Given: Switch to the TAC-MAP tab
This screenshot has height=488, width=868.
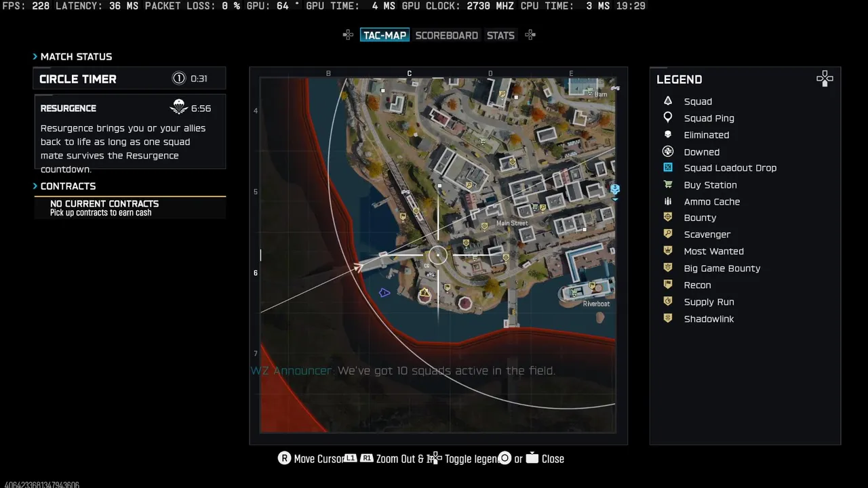Looking at the screenshot, I should 384,35.
